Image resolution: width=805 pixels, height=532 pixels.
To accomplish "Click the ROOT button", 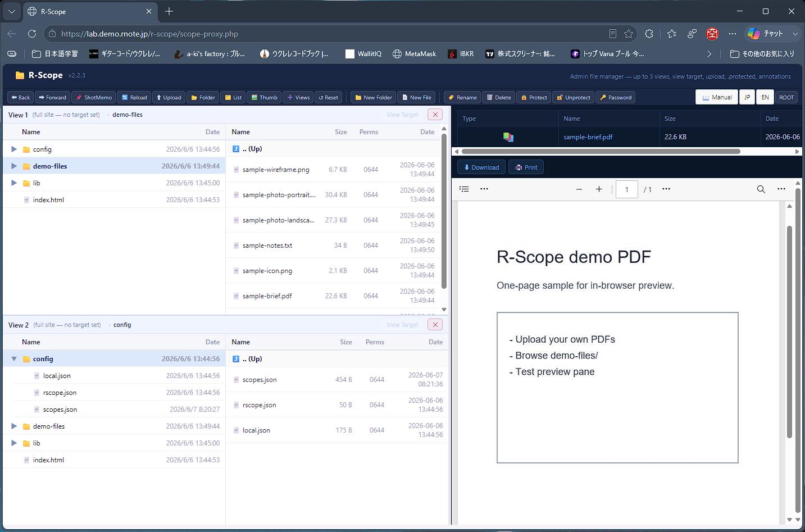I will point(786,97).
